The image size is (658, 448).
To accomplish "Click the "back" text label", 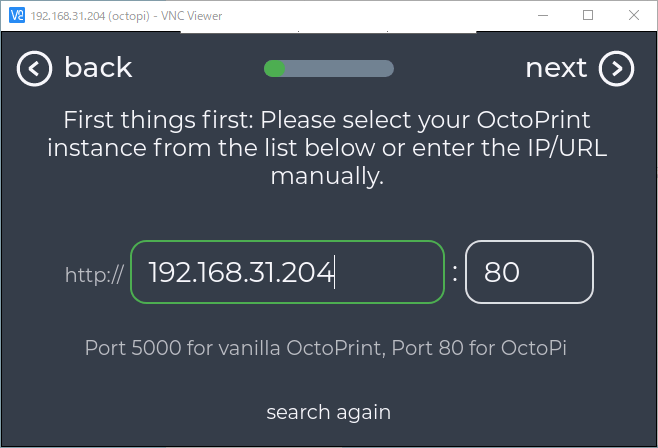I will (98, 67).
